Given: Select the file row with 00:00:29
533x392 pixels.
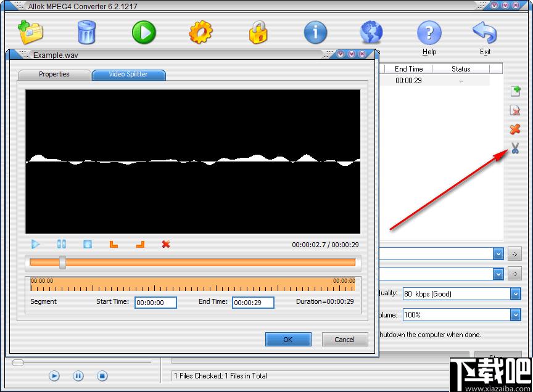Looking at the screenshot, I should 434,81.
